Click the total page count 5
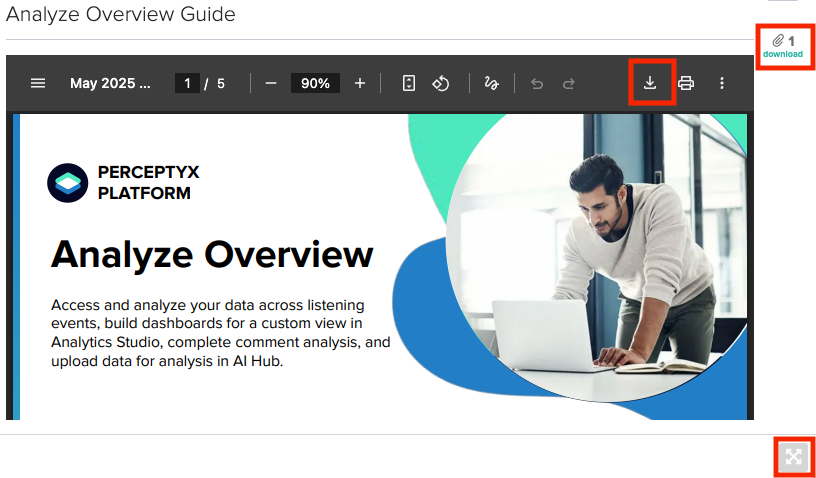 (221, 83)
